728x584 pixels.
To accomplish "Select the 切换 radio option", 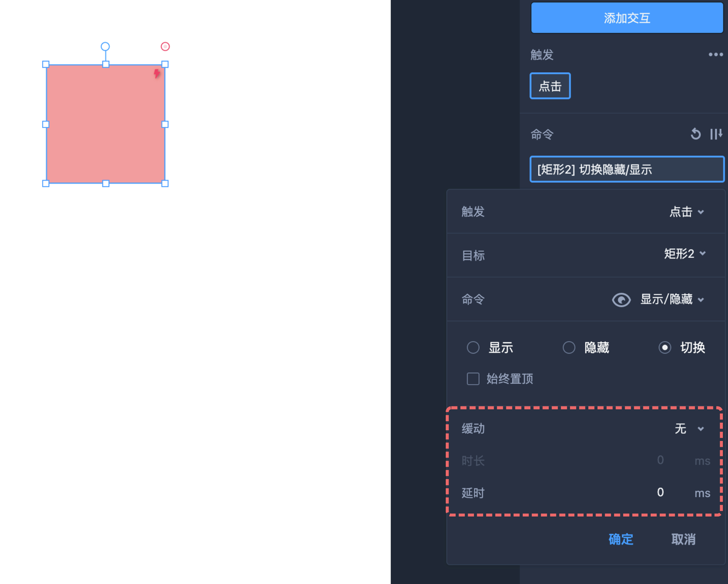I will [x=665, y=348].
